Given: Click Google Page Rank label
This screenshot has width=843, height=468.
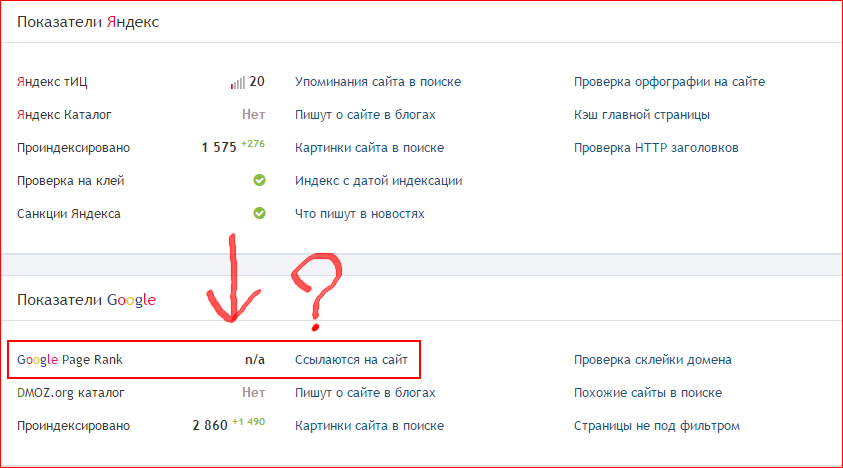Looking at the screenshot, I should click(70, 359).
